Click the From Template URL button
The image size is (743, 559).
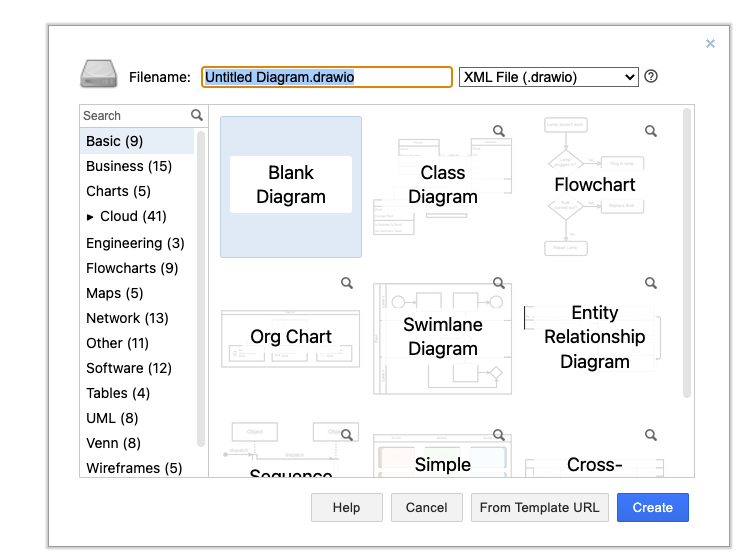(x=540, y=507)
